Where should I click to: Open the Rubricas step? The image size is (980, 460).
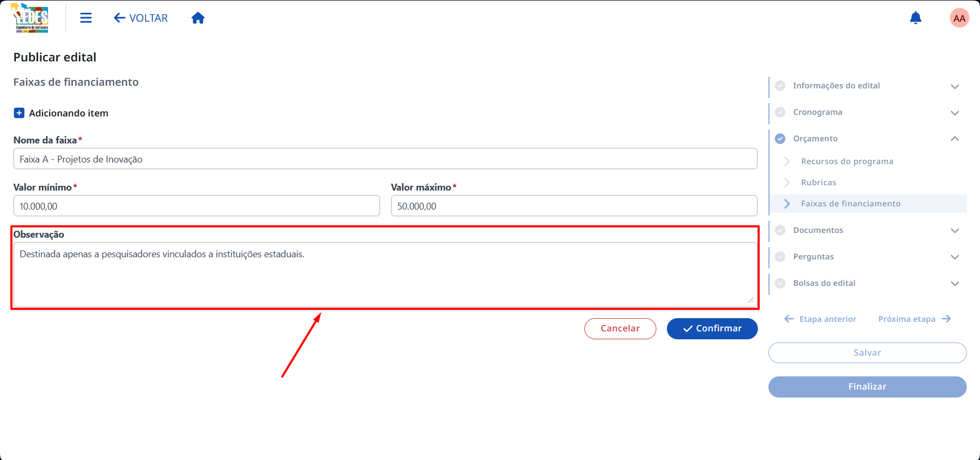[819, 183]
